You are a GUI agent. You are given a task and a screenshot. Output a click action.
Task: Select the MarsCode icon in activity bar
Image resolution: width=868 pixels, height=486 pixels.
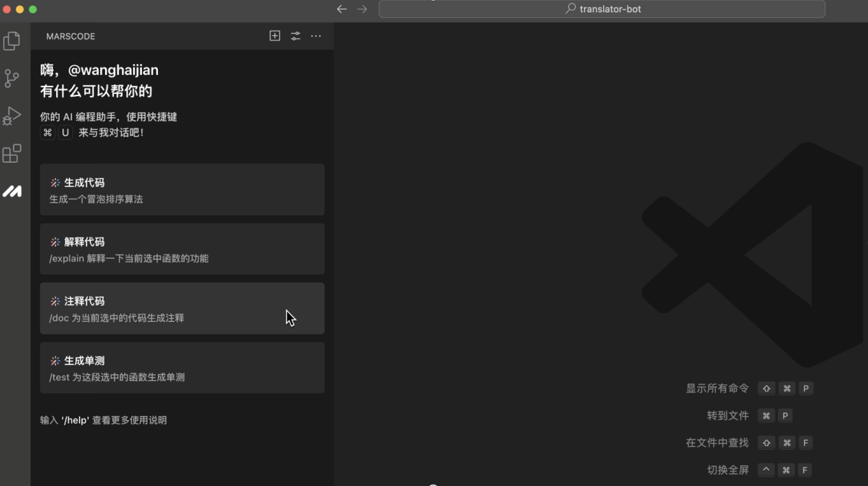[12, 192]
